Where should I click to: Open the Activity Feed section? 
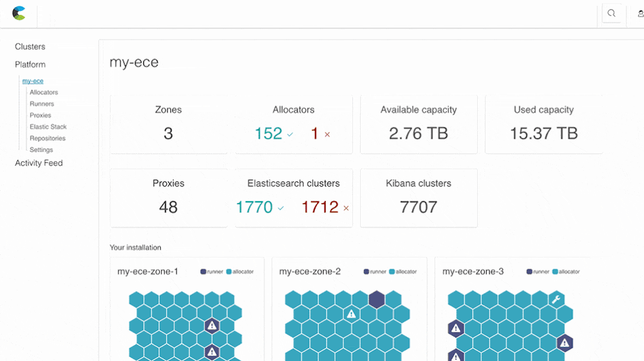(x=39, y=163)
